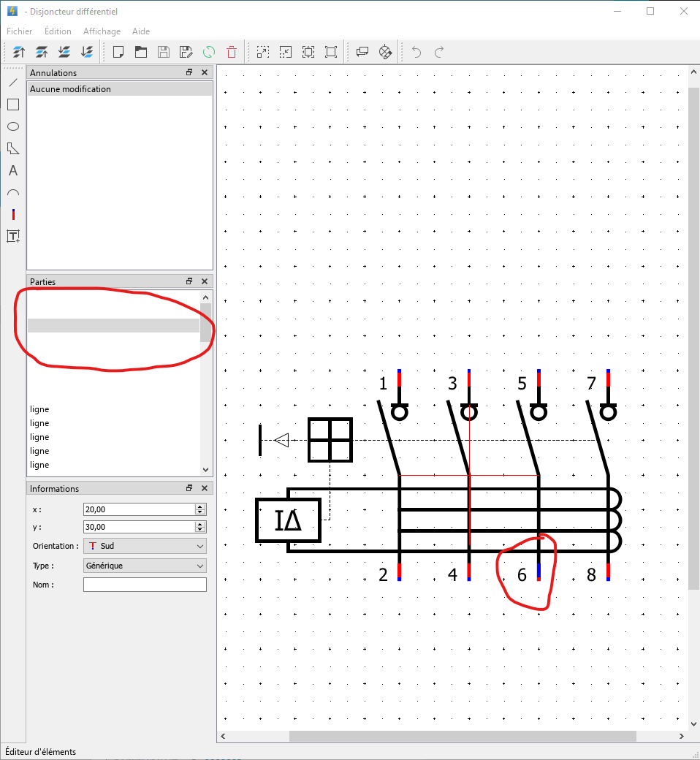Float the Parties panel
This screenshot has height=760, width=700.
189,281
